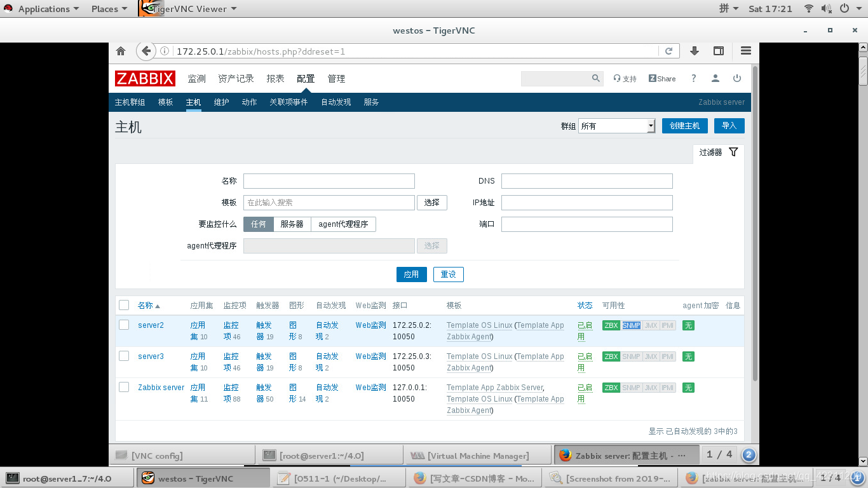Click the 已启用 status for server2
Viewport: 868px width, 488px height.
tap(585, 331)
